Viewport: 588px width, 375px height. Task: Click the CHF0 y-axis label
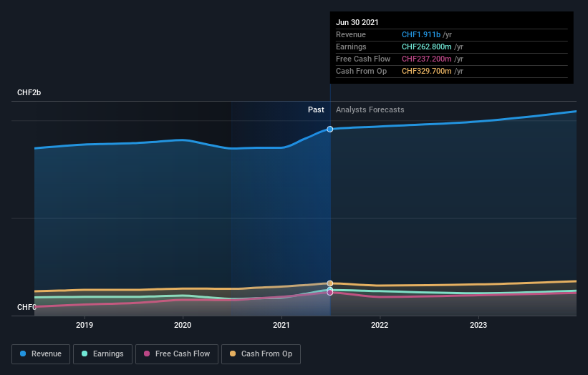pyautogui.click(x=26, y=307)
